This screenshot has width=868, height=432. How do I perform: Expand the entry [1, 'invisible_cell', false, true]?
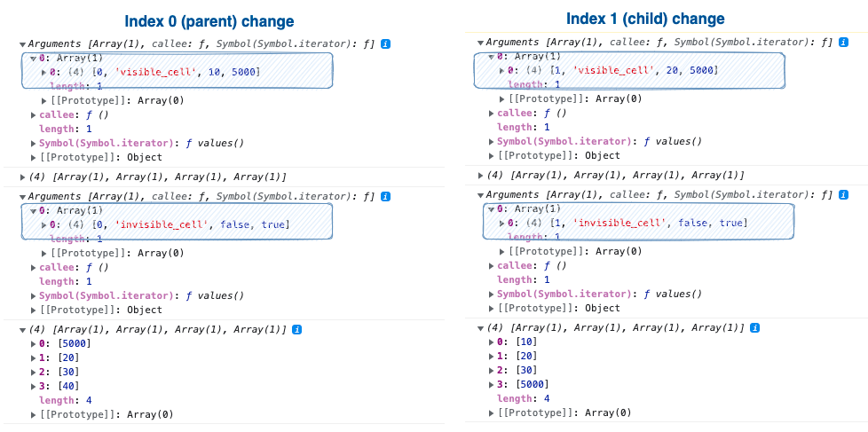tap(501, 223)
